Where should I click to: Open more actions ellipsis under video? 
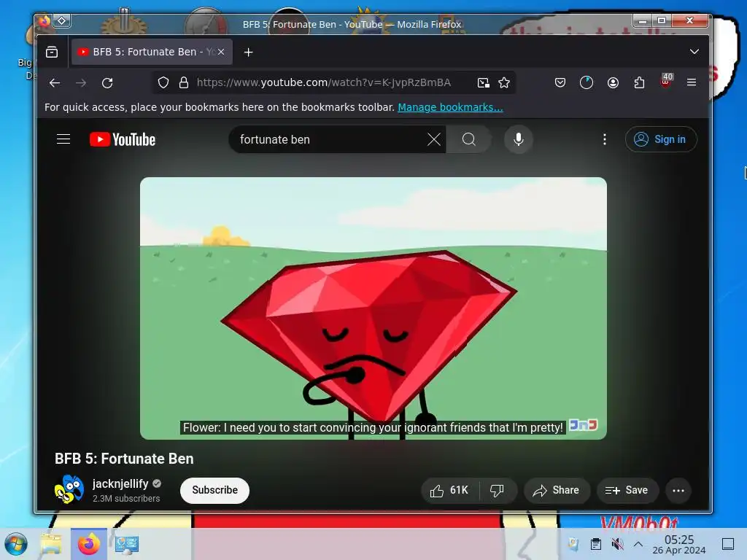click(678, 491)
